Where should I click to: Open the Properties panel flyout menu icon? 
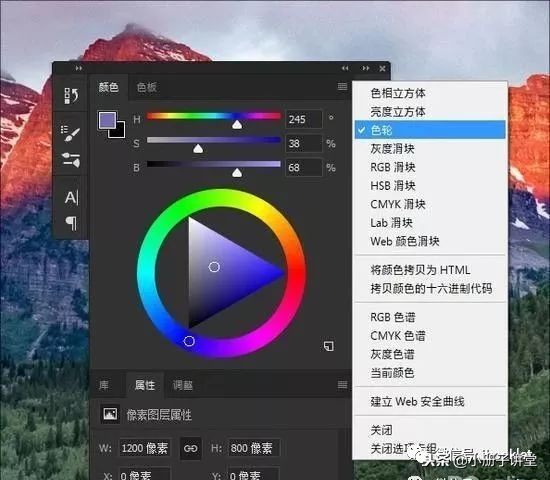(342, 385)
